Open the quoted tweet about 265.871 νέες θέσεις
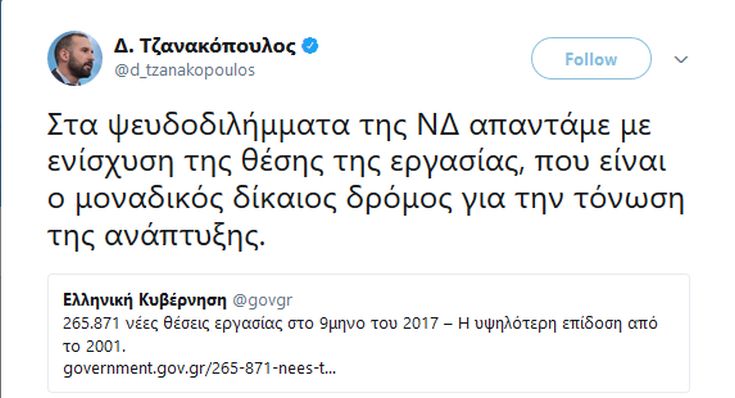The image size is (735, 398). coord(368,333)
